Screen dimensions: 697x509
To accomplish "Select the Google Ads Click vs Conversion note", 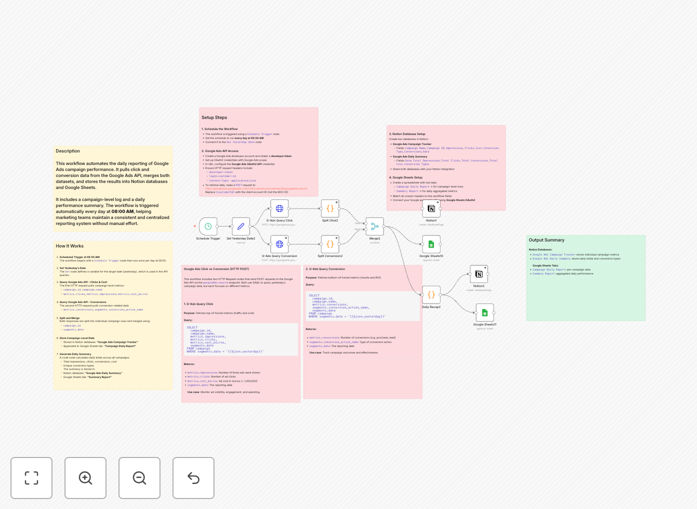I will [x=241, y=333].
